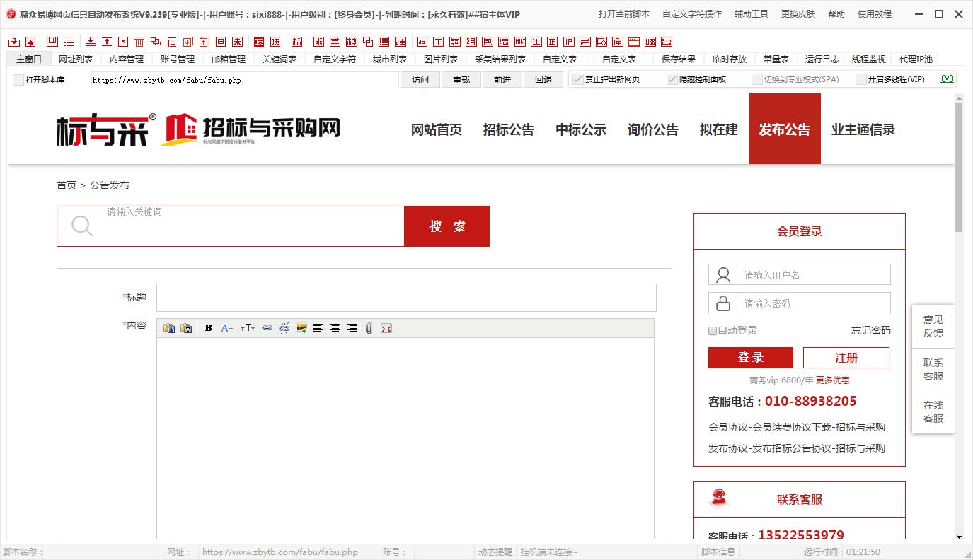The width and height of the screenshot is (973, 560).
Task: Check the 自动登录 checkbox
Action: [x=713, y=331]
